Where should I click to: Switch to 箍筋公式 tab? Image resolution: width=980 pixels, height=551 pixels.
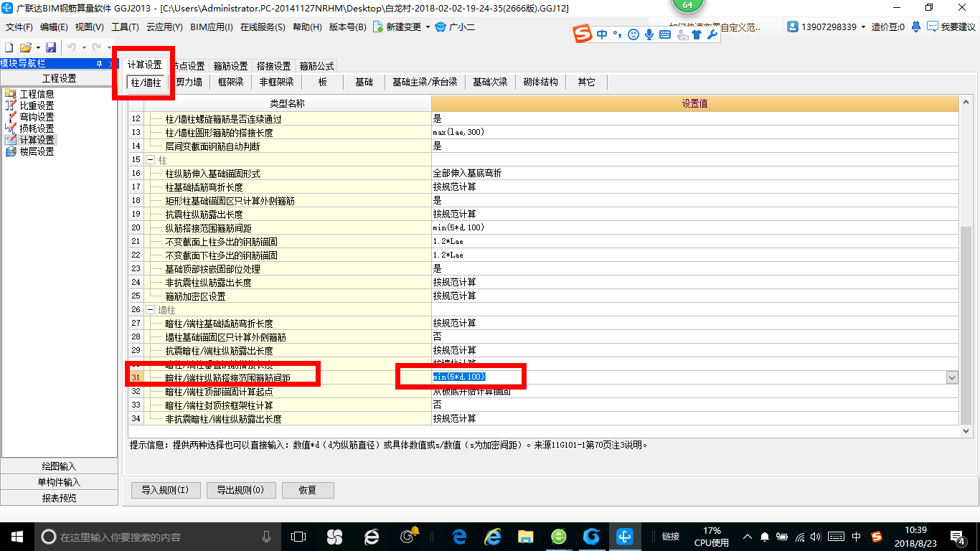[x=316, y=66]
